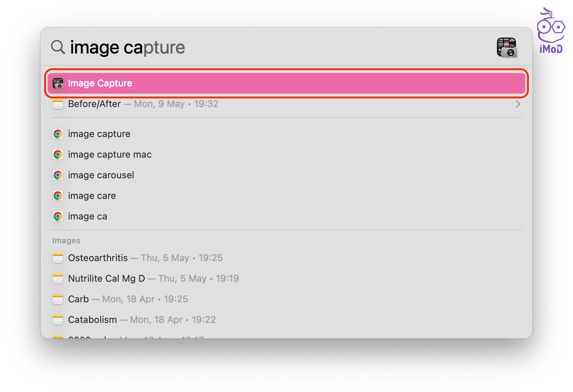Expand the Before/After result chevron
This screenshot has height=392, width=573.
click(518, 104)
